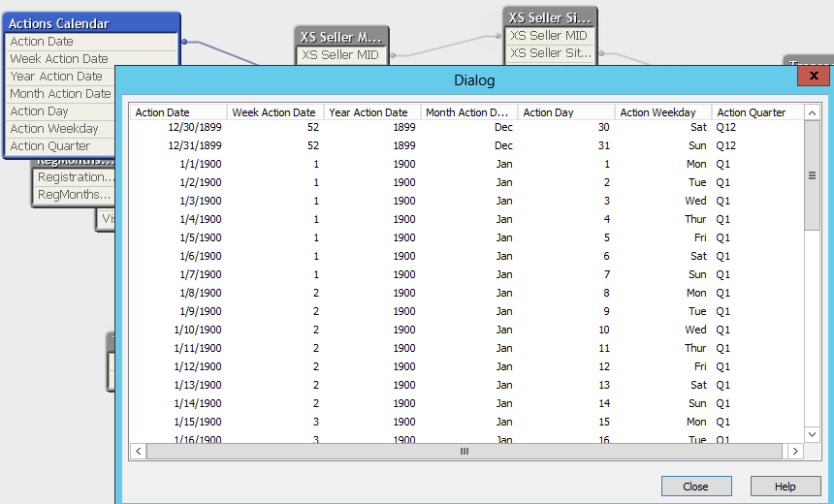Click the Action Day column header
Screen dimensions: 834x504
(565, 112)
